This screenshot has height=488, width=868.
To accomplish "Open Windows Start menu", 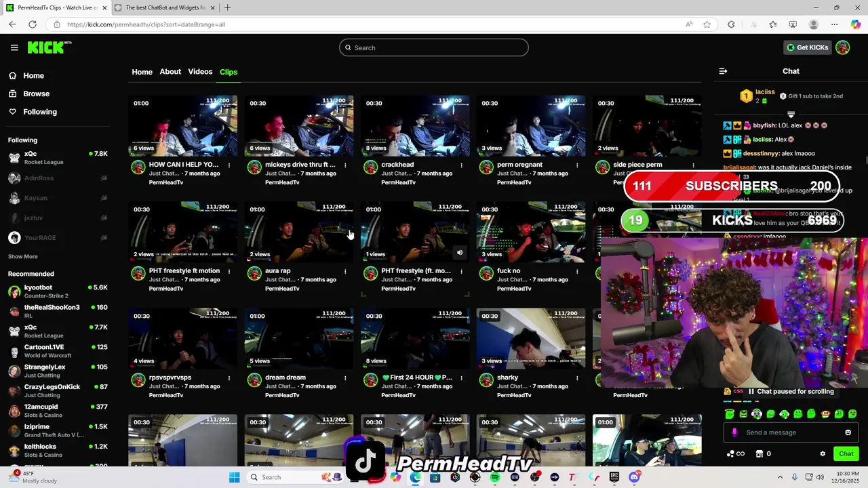I will point(234,477).
